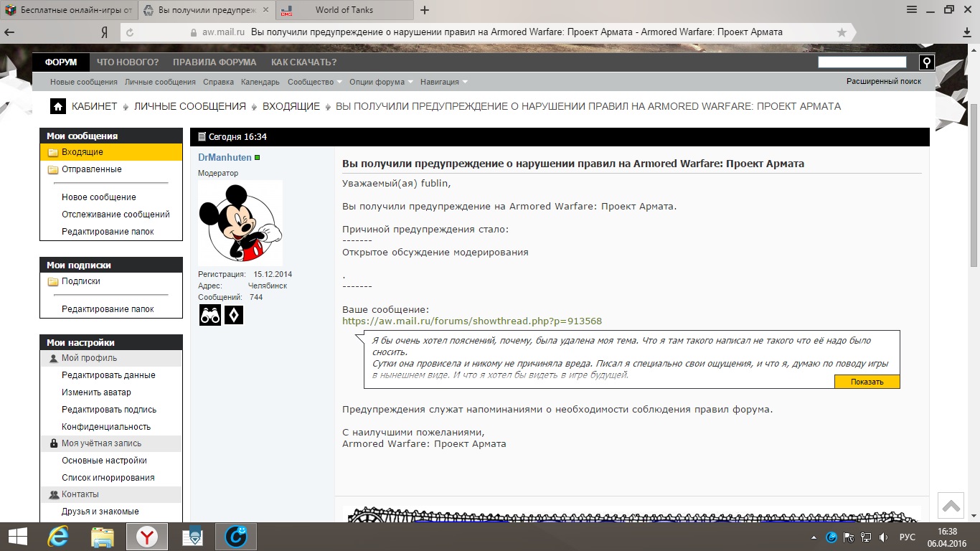Click the forum search input field
This screenshot has width=980, height=551.
tap(862, 62)
